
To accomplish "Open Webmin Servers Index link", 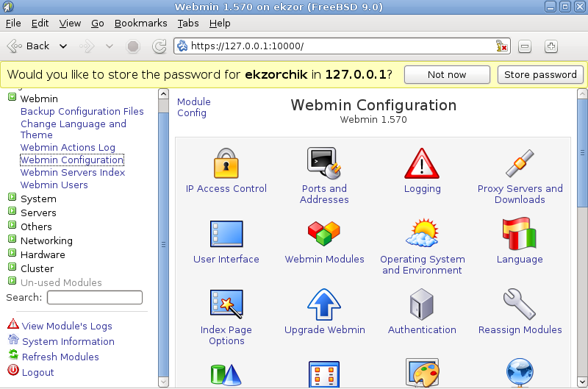I will pyautogui.click(x=73, y=173).
